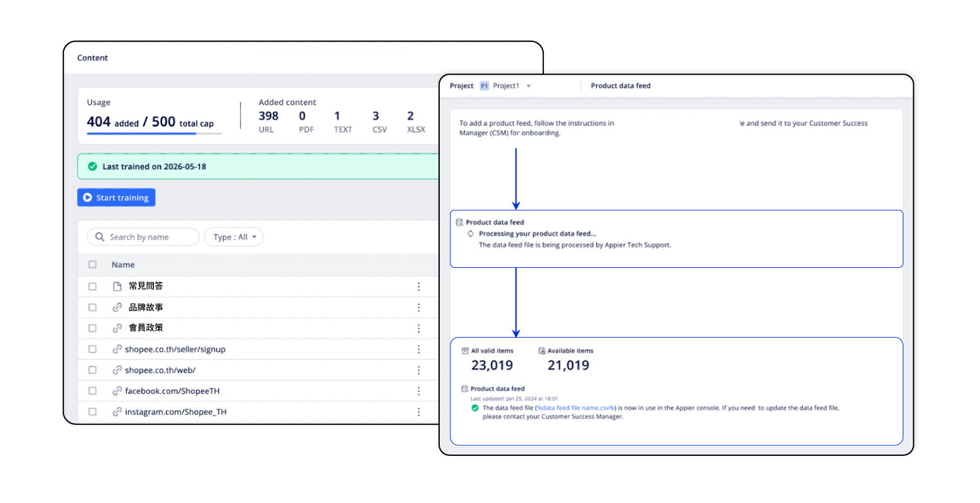Click the usage progress bar under 404 added
Image resolution: width=980 pixels, height=503 pixels.
(154, 133)
